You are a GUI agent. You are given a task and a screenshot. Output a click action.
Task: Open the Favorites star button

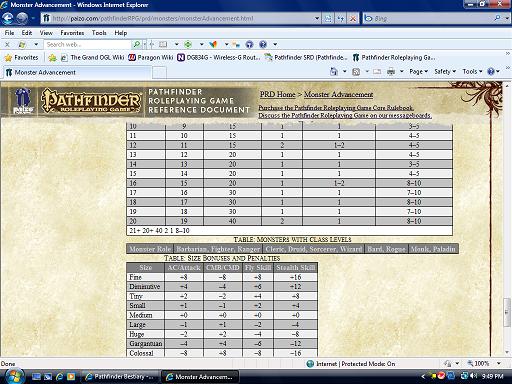coord(22,58)
